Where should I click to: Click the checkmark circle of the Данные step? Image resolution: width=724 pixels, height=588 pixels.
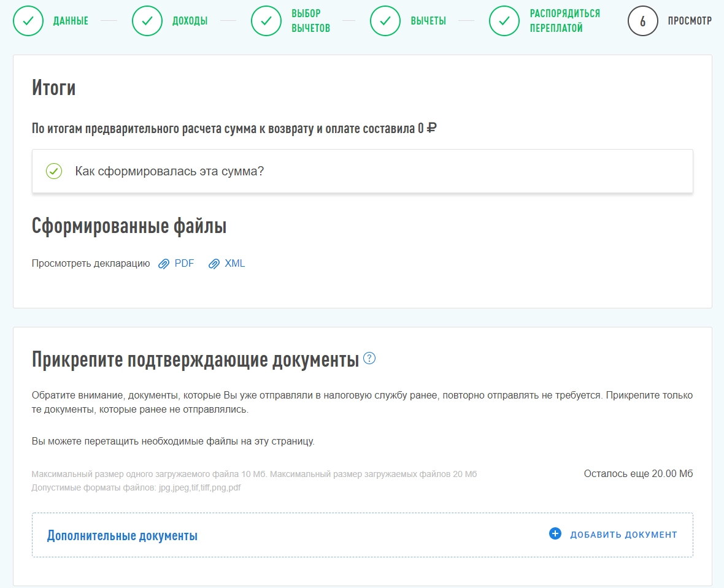click(x=28, y=21)
